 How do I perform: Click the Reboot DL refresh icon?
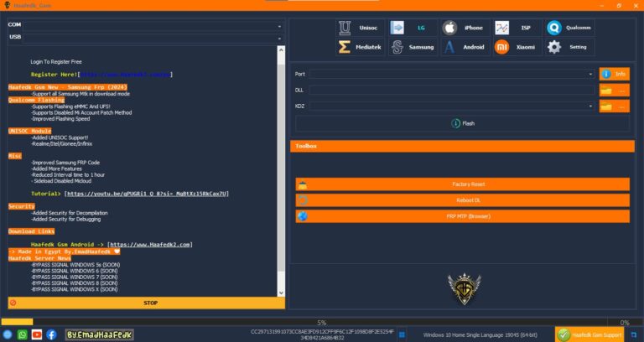click(303, 200)
